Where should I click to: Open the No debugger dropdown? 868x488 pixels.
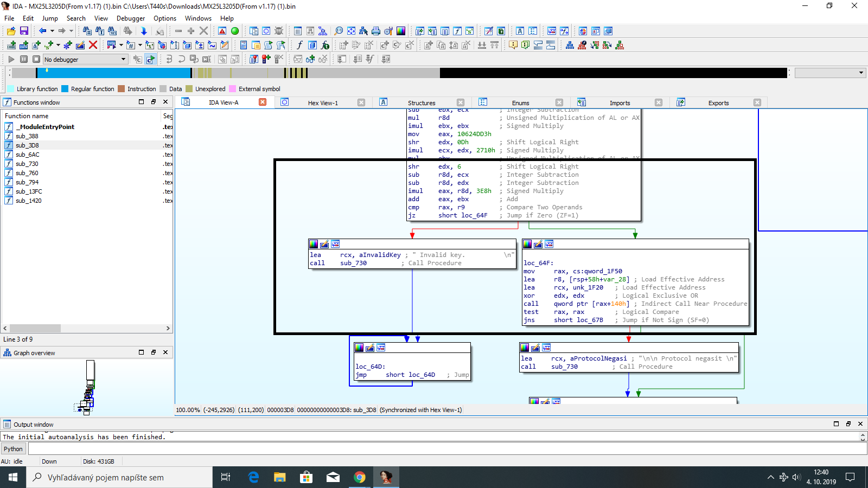[x=123, y=59]
